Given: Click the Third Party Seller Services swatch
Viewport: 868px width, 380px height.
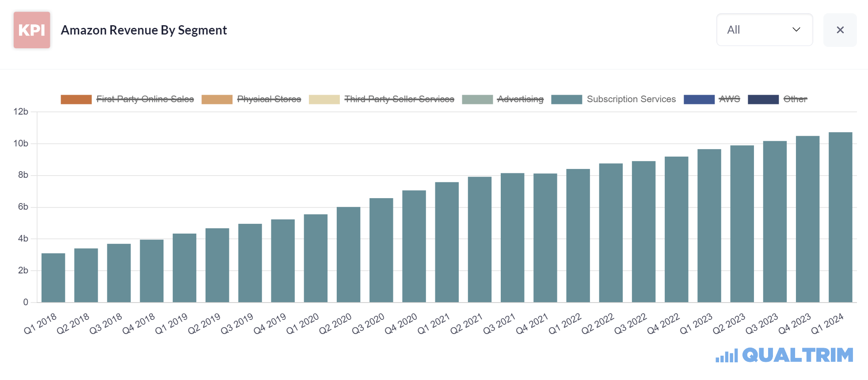Looking at the screenshot, I should pyautogui.click(x=324, y=100).
